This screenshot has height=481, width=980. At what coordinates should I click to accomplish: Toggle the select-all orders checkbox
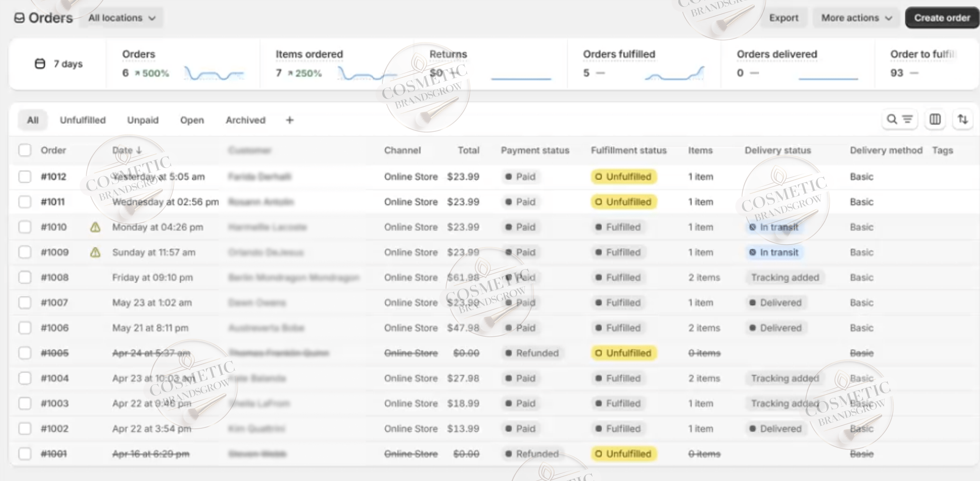click(25, 150)
